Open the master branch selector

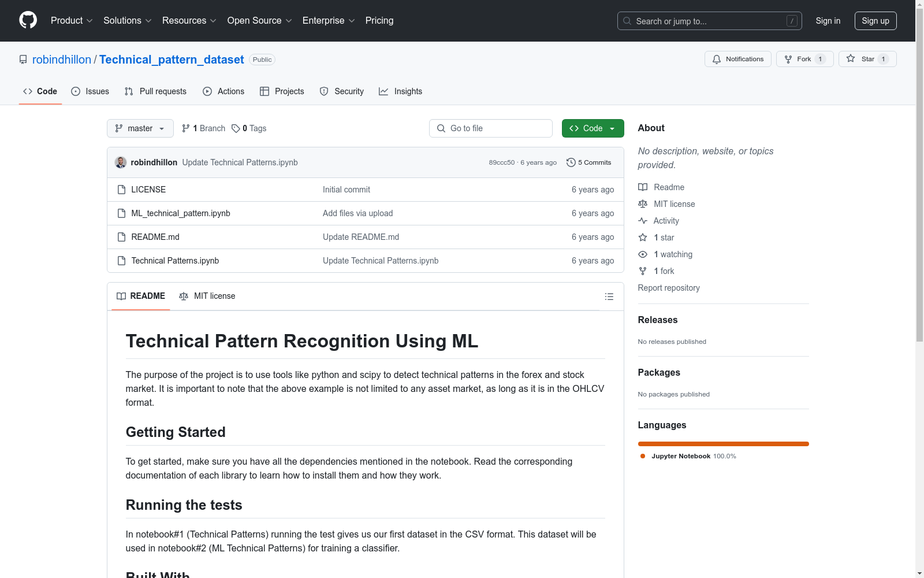140,128
